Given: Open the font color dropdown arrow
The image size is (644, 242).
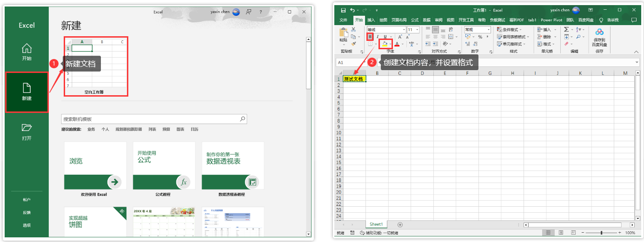Looking at the screenshot, I should point(402,44).
